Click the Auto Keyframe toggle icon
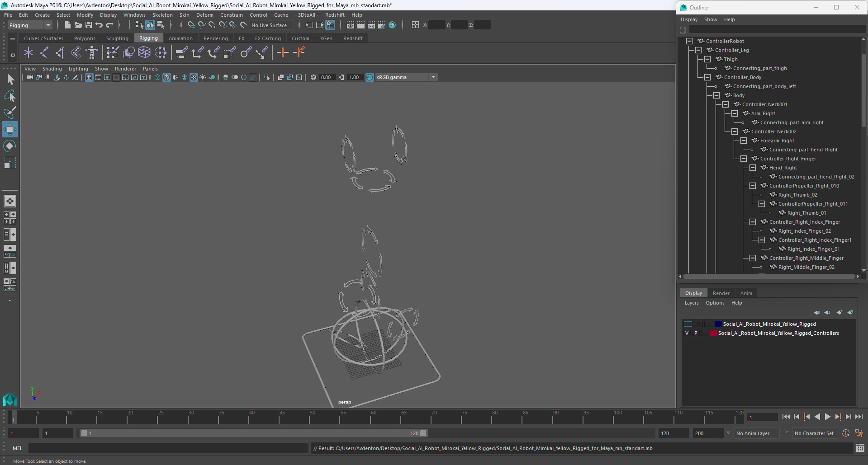This screenshot has height=465, width=868. coord(846,433)
